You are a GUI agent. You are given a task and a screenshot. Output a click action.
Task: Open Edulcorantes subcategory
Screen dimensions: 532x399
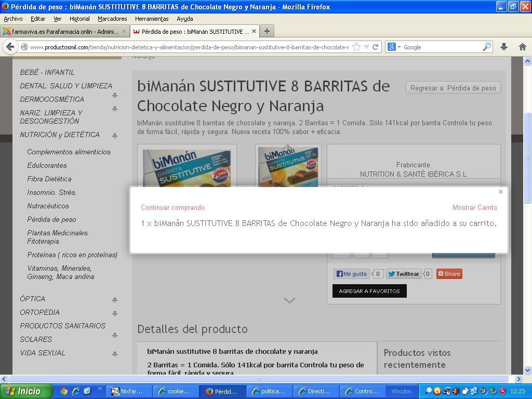click(47, 166)
